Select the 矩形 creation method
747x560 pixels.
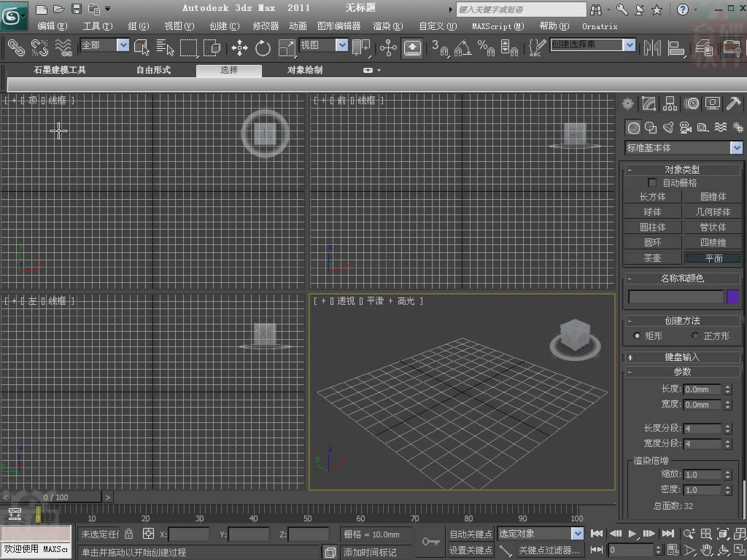[x=637, y=335]
